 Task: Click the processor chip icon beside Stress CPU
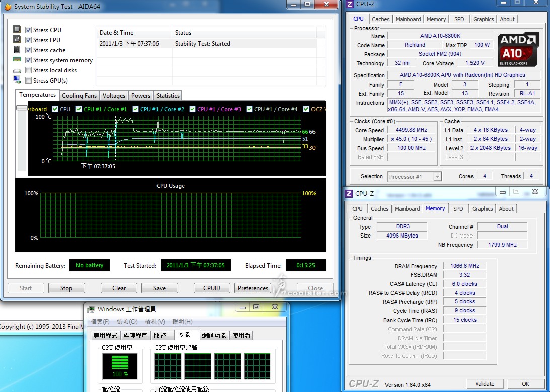point(17,29)
